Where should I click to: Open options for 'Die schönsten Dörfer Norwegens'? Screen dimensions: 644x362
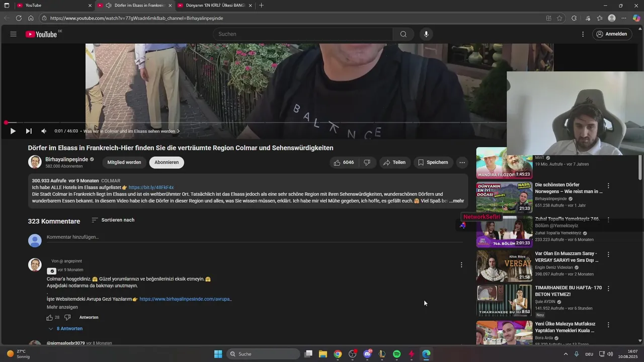tap(608, 186)
